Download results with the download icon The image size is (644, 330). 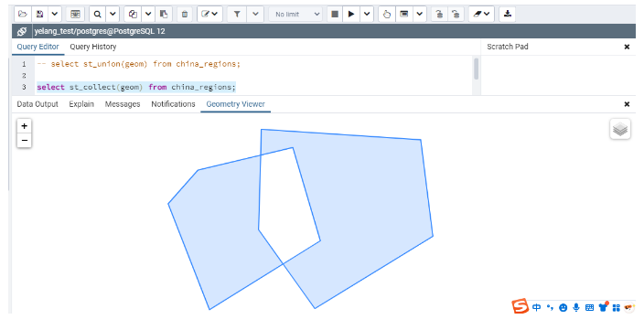(x=508, y=14)
